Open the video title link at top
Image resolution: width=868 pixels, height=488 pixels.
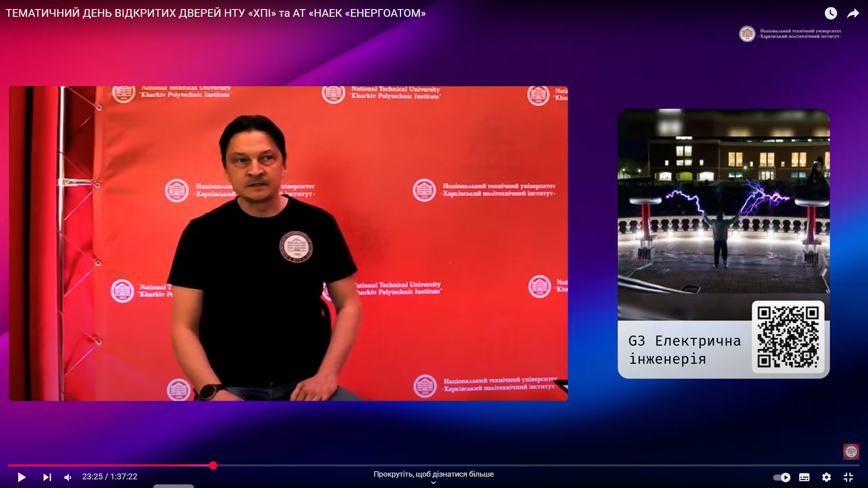coord(216,13)
